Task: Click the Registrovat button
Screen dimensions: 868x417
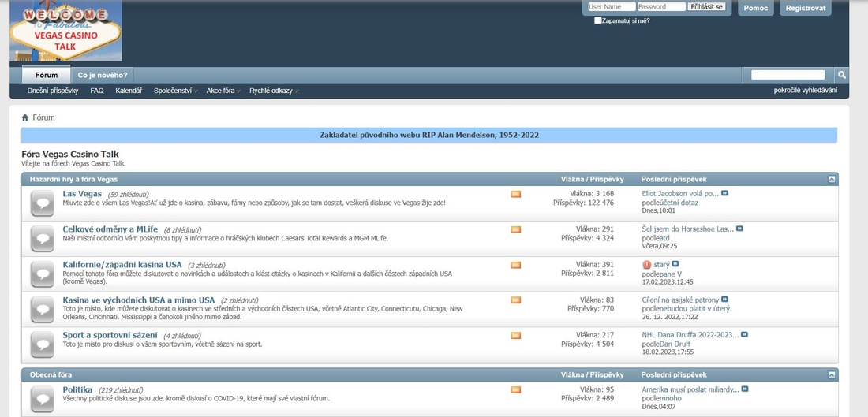Action: point(806,8)
